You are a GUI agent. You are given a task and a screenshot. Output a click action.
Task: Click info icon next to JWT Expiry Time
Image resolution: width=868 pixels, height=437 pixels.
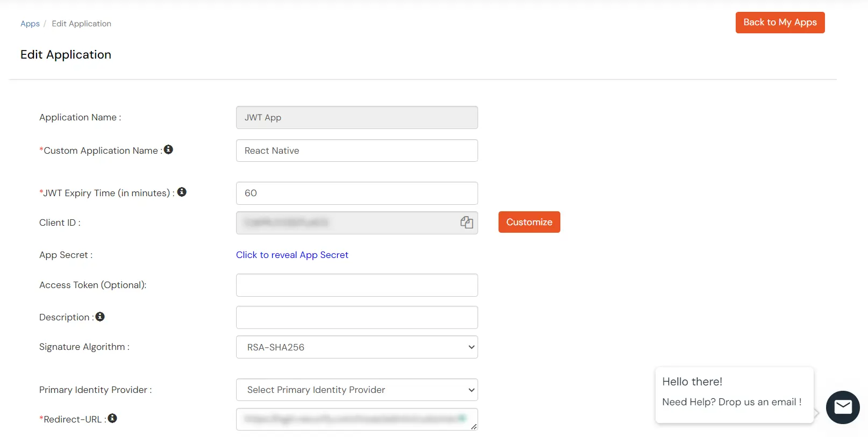tap(182, 192)
